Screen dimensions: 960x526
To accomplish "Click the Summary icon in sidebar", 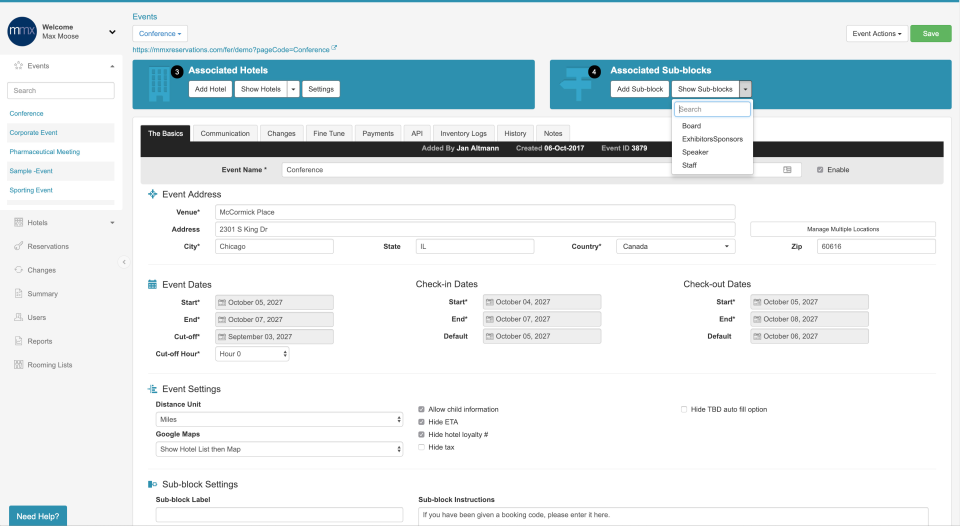I will pyautogui.click(x=18, y=293).
